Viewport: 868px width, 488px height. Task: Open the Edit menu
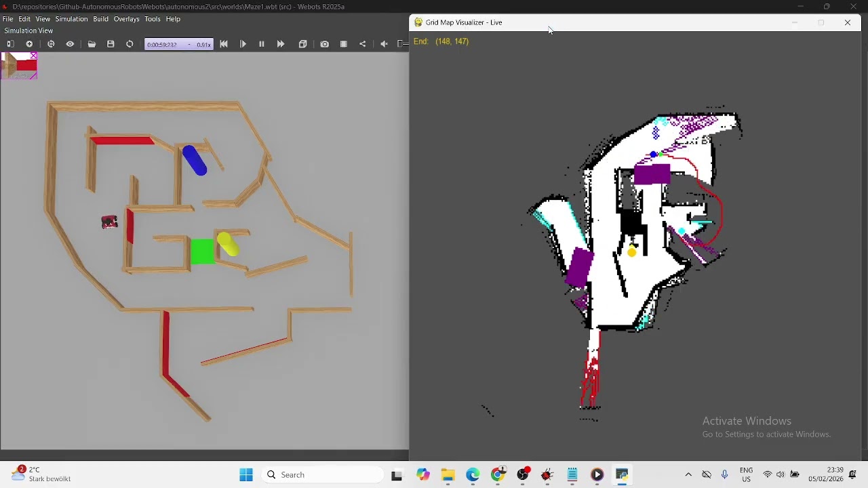pos(24,19)
